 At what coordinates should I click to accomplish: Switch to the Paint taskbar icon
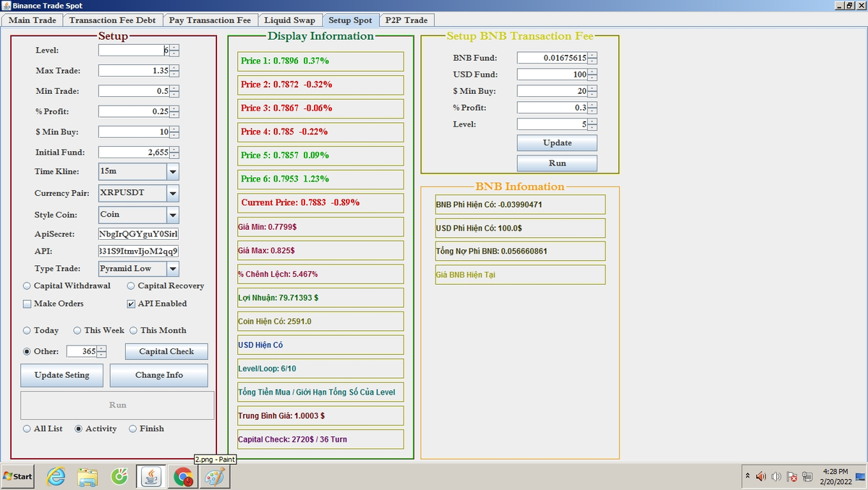click(x=214, y=476)
